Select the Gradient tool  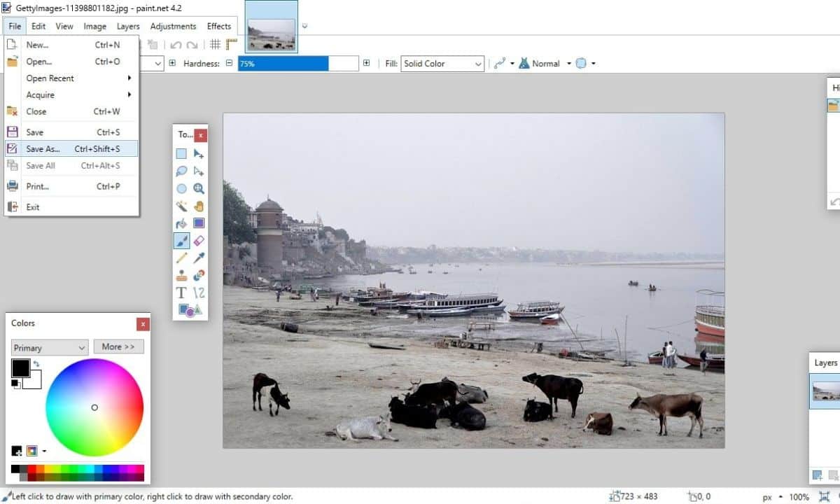(199, 224)
